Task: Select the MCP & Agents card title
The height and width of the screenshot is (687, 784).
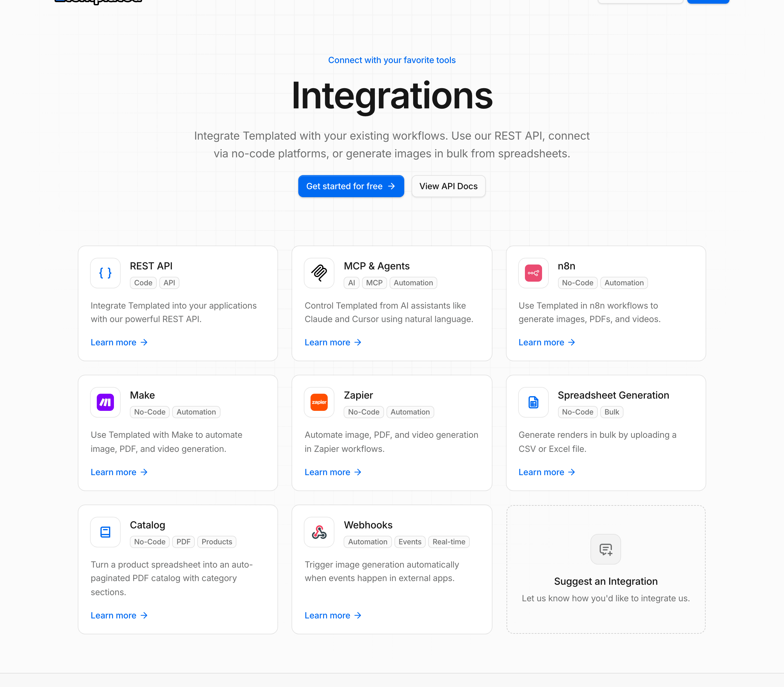Action: pos(377,266)
